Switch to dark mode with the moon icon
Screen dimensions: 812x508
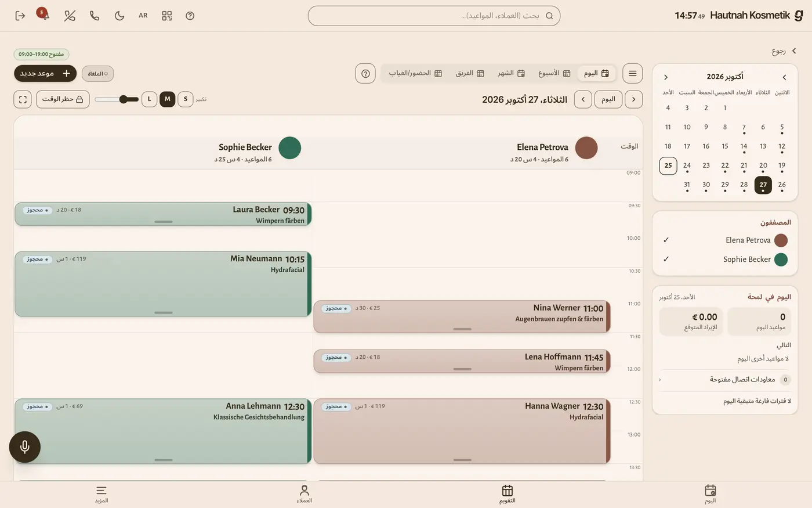tap(119, 16)
